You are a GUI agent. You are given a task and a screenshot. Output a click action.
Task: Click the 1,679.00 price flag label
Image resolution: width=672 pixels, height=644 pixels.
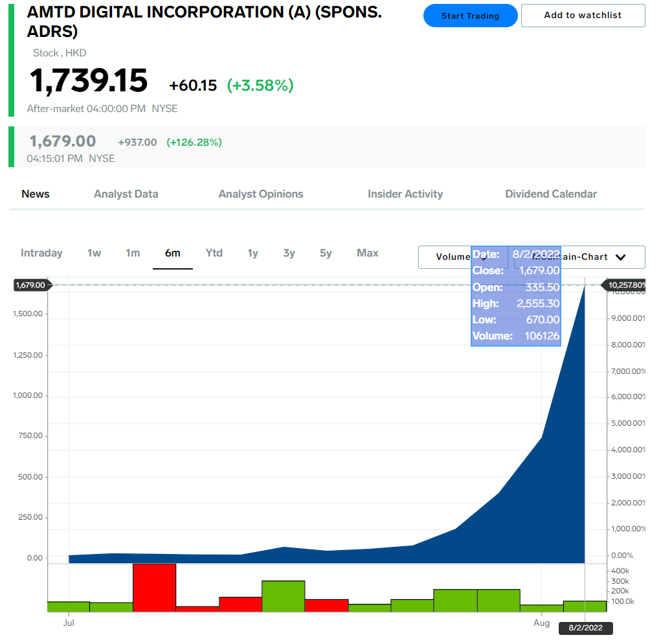30,284
